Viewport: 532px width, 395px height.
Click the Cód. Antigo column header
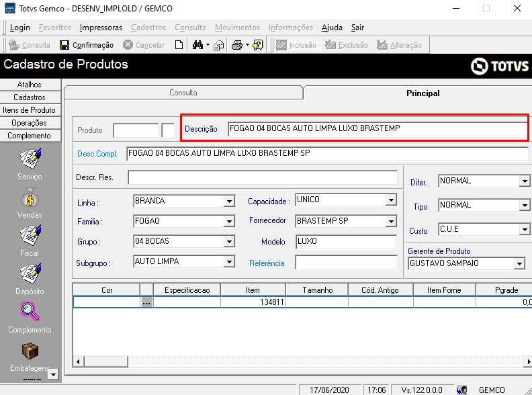point(380,290)
